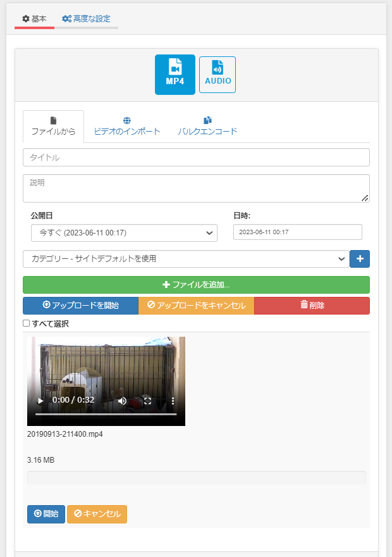Edit the 日時 date-time field
Image resolution: width=392 pixels, height=557 pixels.
(x=298, y=232)
